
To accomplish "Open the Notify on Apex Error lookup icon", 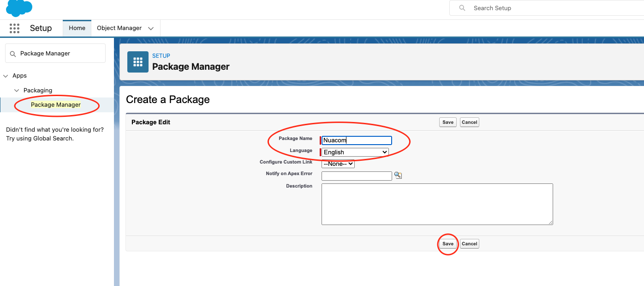I will coord(398,176).
